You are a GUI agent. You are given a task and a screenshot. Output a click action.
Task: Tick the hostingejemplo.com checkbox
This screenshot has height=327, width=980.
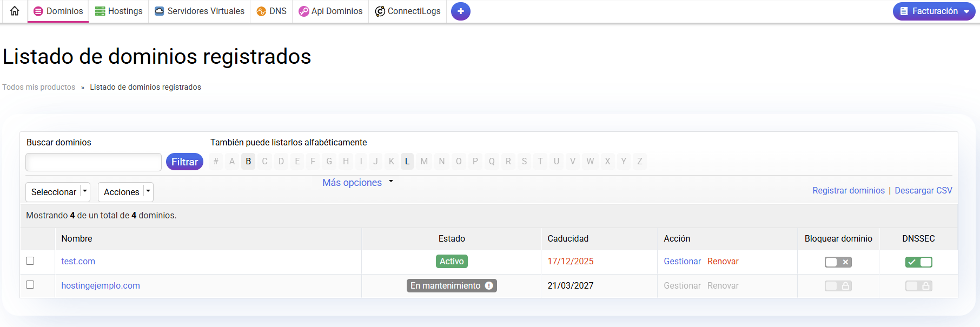[x=30, y=285]
